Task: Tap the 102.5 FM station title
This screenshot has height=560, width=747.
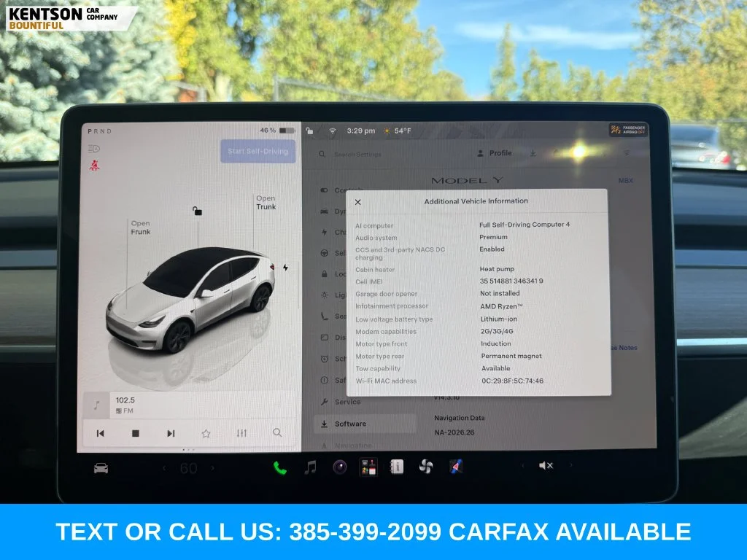Action: [125, 400]
